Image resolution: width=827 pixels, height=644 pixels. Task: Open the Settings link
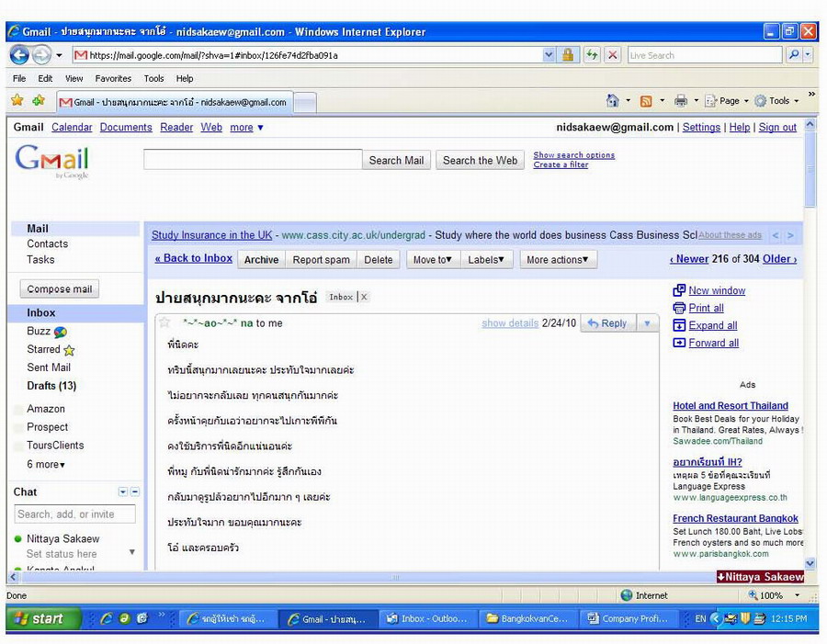pyautogui.click(x=701, y=127)
